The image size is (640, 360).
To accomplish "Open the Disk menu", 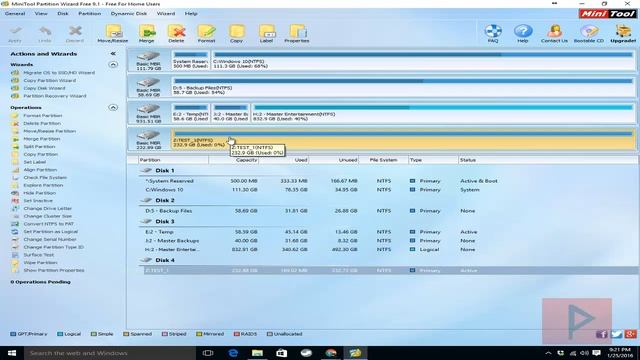I will click(63, 13).
